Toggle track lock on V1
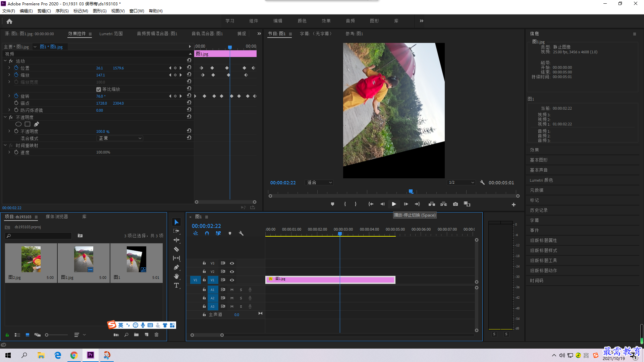 tap(204, 280)
